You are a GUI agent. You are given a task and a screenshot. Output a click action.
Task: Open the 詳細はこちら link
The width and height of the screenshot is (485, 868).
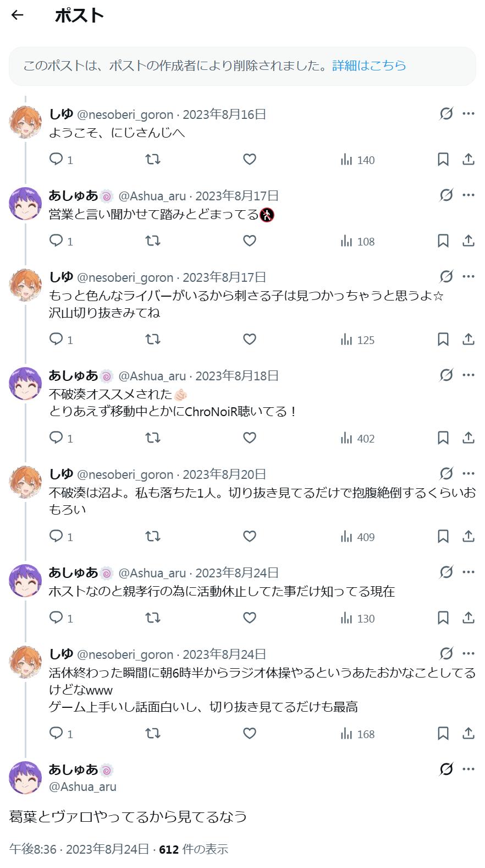[369, 65]
